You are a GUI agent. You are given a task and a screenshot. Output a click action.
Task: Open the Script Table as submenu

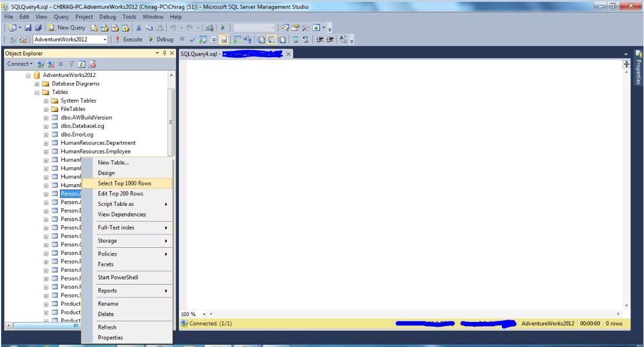tap(116, 204)
